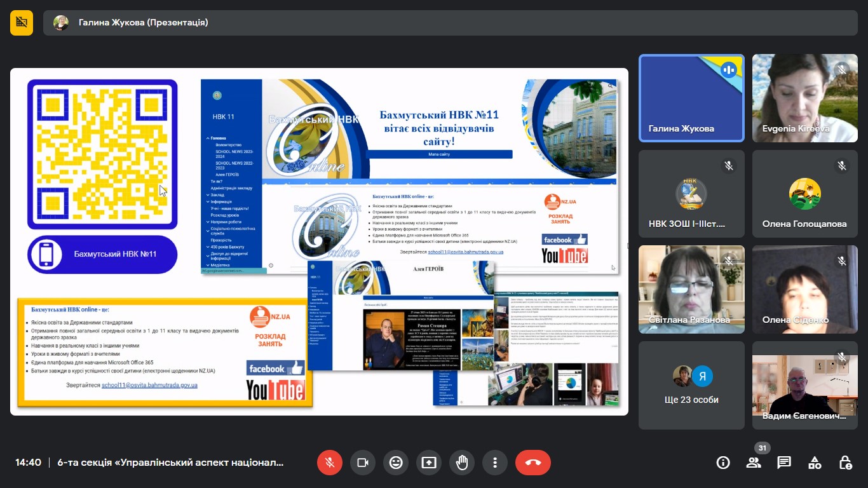Select Evgenia Kireeva video tile
Image resolution: width=868 pixels, height=488 pixels.
pos(805,98)
